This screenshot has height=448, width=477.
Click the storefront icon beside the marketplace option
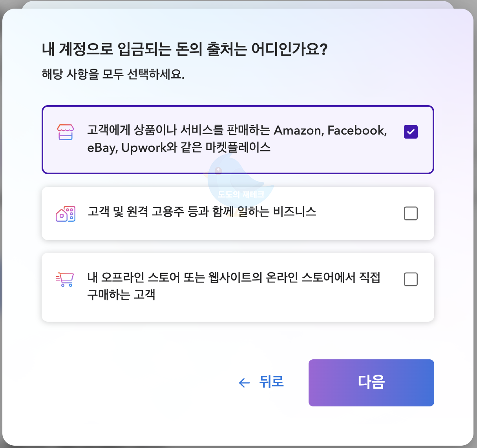tap(66, 133)
